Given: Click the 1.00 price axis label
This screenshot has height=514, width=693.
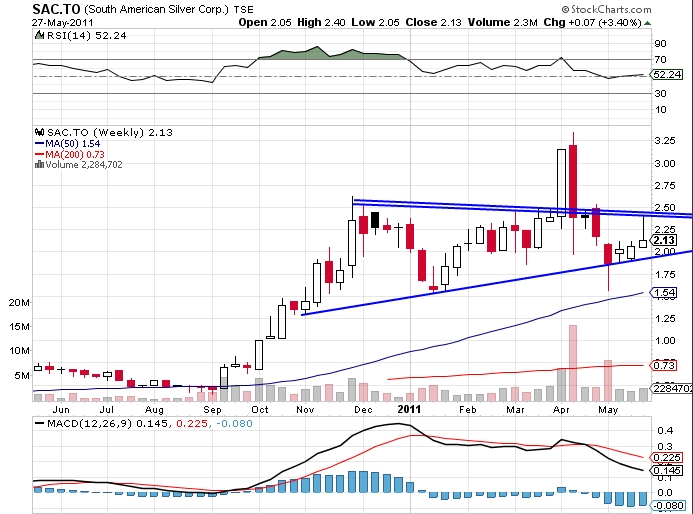Looking at the screenshot, I should point(665,341).
